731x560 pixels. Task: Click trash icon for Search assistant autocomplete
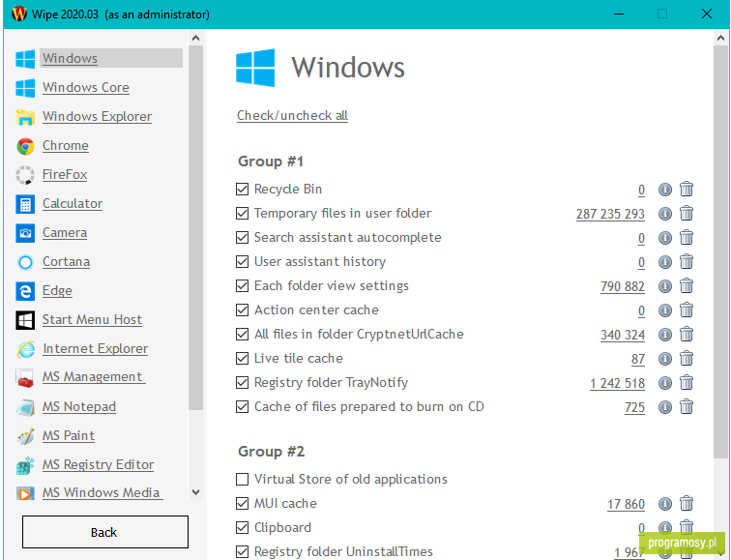pos(687,237)
